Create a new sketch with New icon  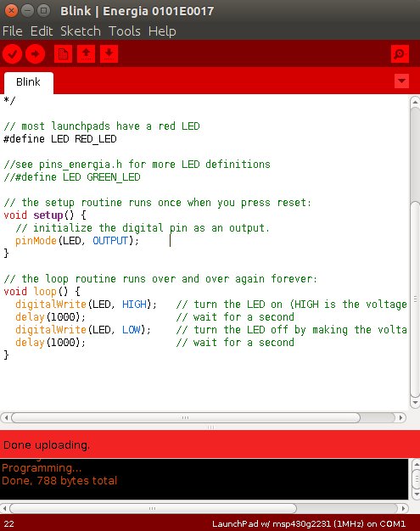[63, 53]
